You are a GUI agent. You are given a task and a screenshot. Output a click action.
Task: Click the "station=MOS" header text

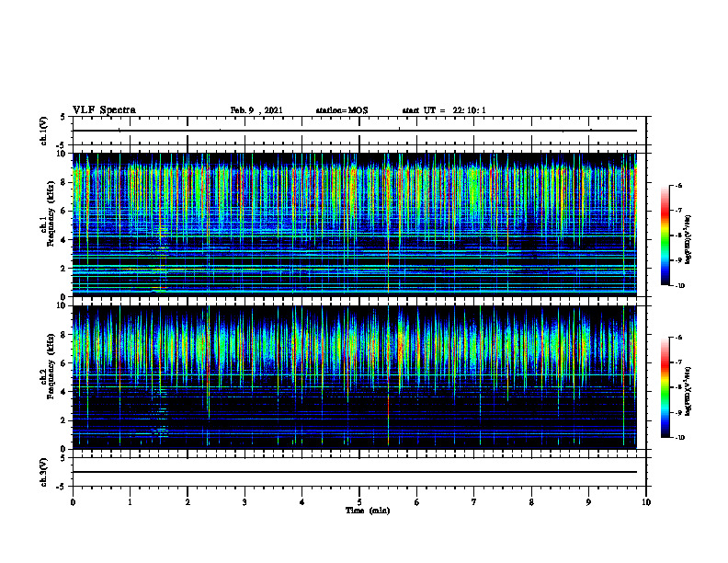pyautogui.click(x=342, y=110)
